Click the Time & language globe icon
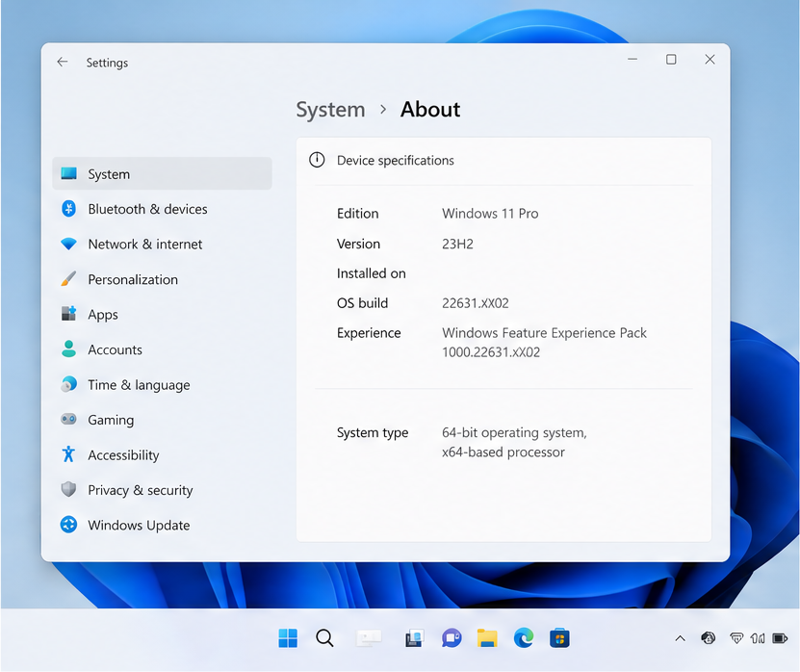 [x=69, y=384]
